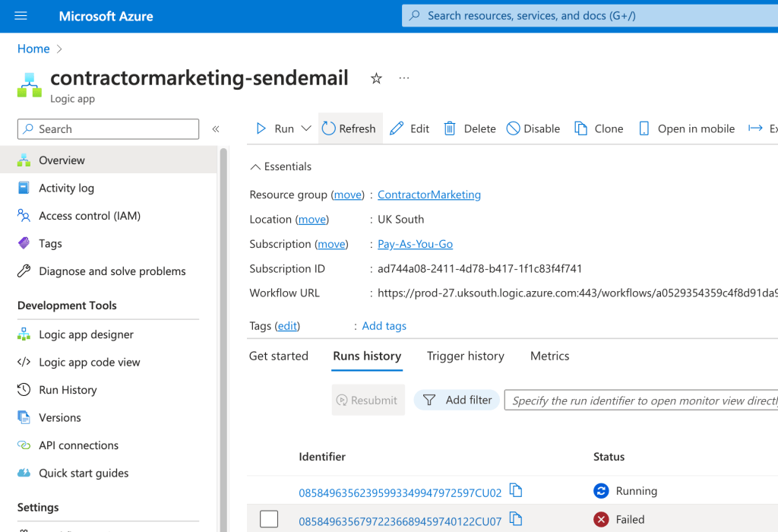Open Overview in the sidebar
The image size is (778, 532).
(108, 160)
